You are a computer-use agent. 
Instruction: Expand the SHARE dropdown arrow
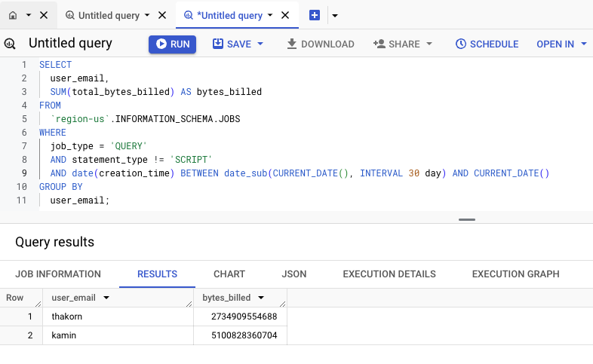(x=429, y=44)
